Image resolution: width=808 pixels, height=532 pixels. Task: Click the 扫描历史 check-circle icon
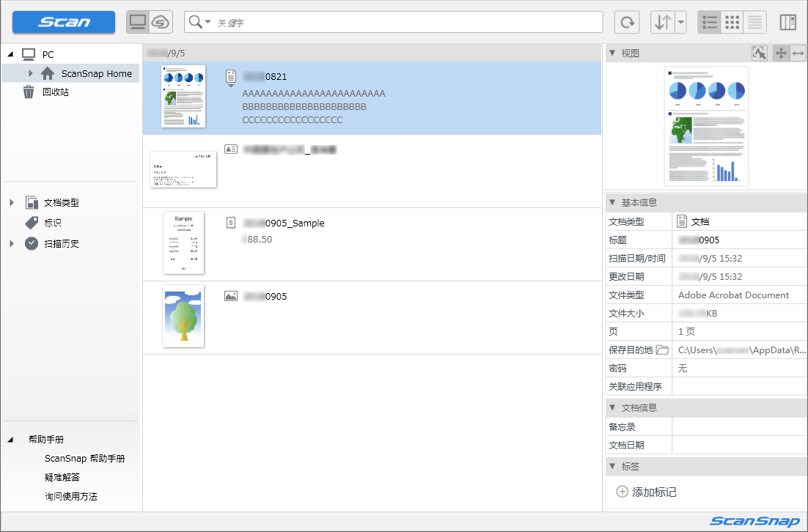[32, 243]
